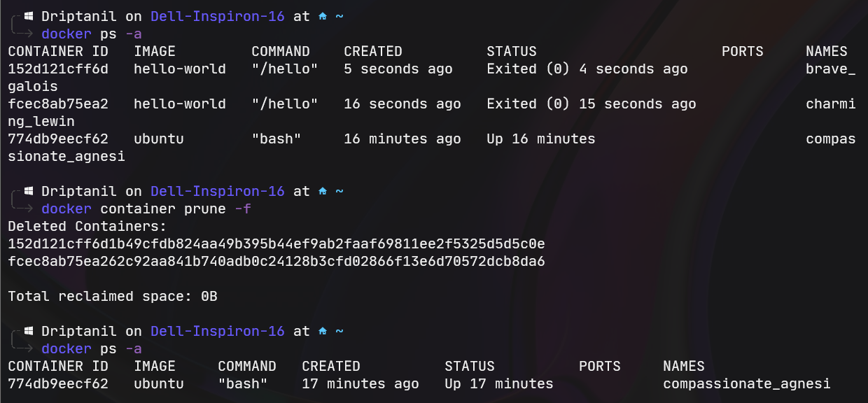Viewport: 868px width, 403px height.
Task: Click the "Up 16 minutes" status
Action: click(540, 139)
